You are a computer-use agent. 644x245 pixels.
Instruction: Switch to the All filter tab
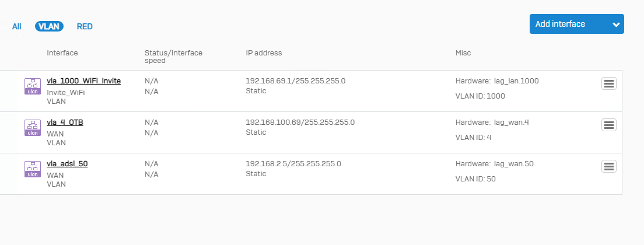(17, 27)
